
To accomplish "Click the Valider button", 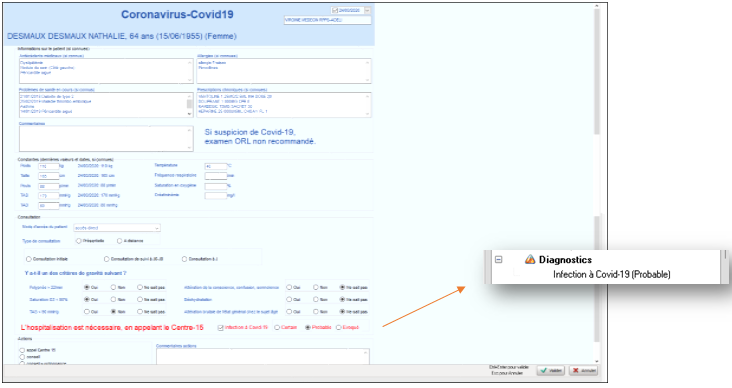I will (550, 370).
